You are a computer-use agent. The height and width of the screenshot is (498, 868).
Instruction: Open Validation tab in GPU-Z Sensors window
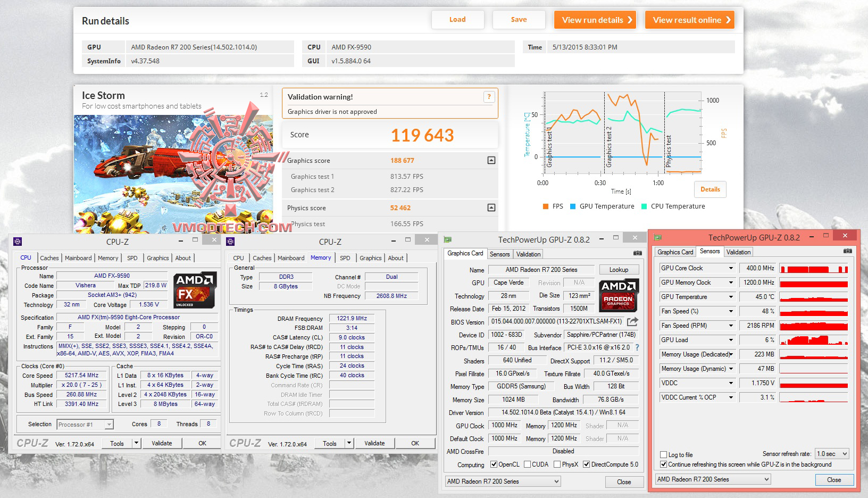739,252
